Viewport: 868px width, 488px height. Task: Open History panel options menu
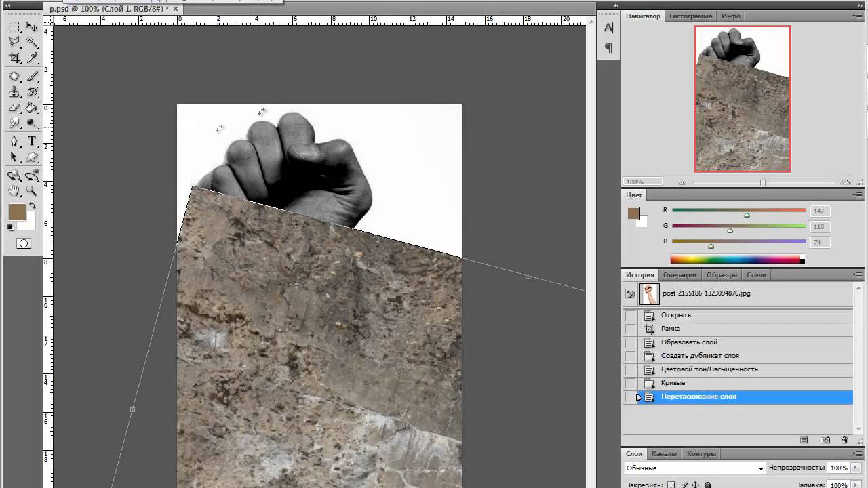[x=859, y=274]
